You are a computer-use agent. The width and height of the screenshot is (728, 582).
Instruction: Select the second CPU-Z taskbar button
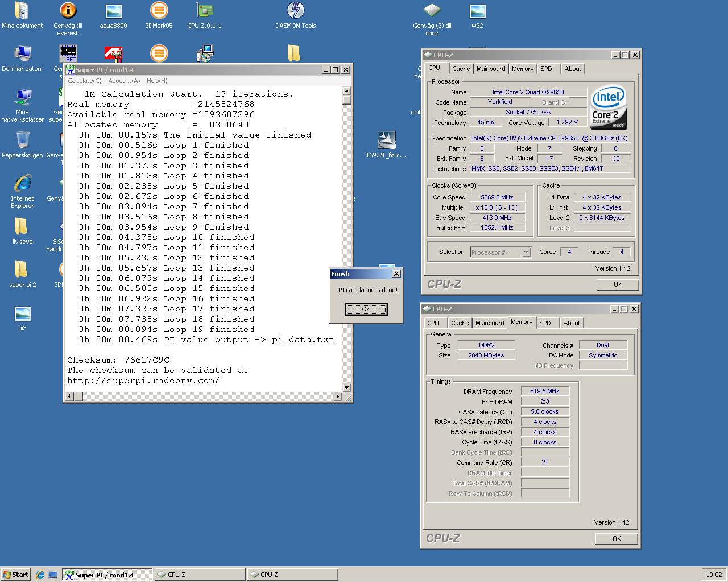click(x=292, y=575)
